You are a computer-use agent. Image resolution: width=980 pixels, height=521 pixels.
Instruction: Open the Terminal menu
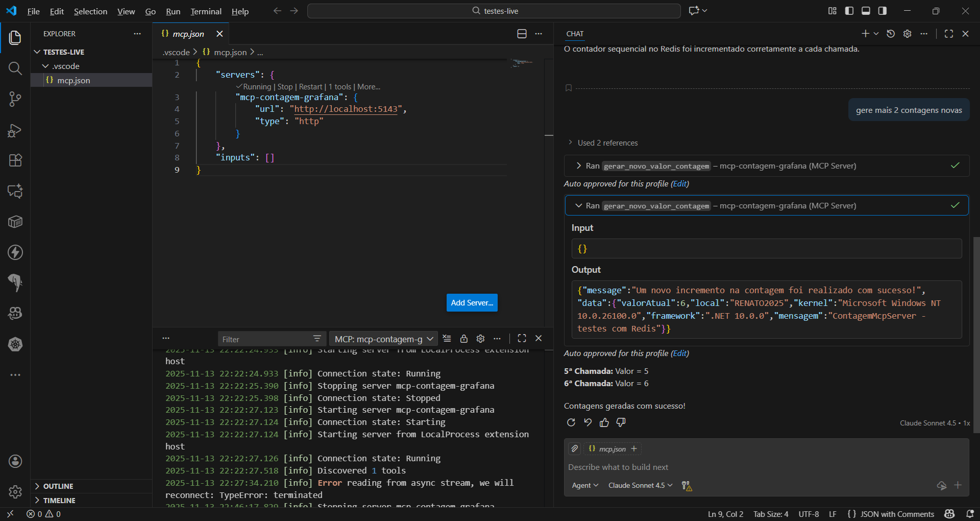(x=206, y=11)
